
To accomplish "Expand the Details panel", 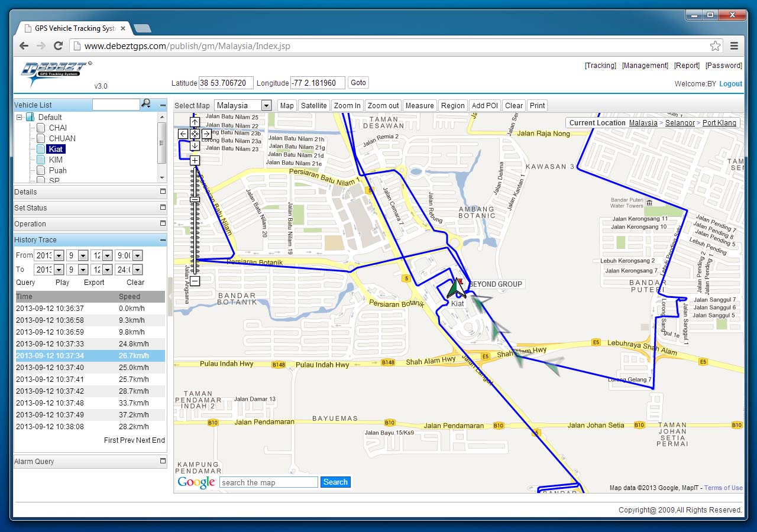I will pyautogui.click(x=163, y=192).
